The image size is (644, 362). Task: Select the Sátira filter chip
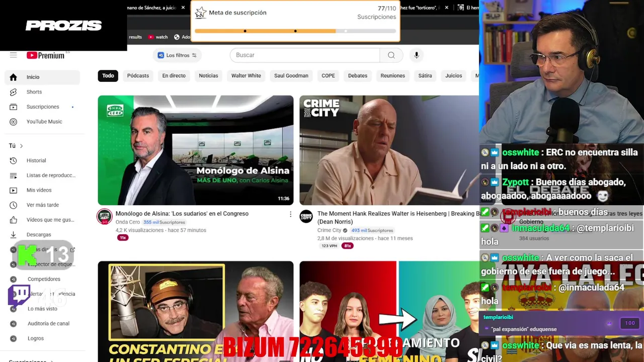pyautogui.click(x=425, y=76)
